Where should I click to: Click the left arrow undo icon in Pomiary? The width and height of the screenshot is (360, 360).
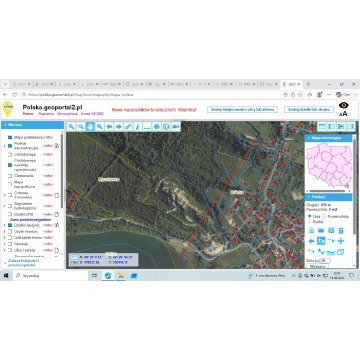(x=311, y=241)
